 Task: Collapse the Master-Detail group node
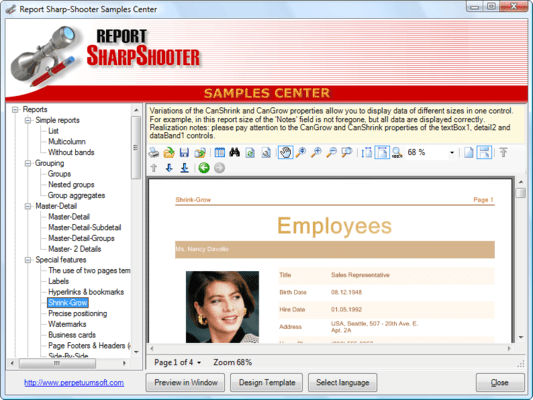[28, 206]
